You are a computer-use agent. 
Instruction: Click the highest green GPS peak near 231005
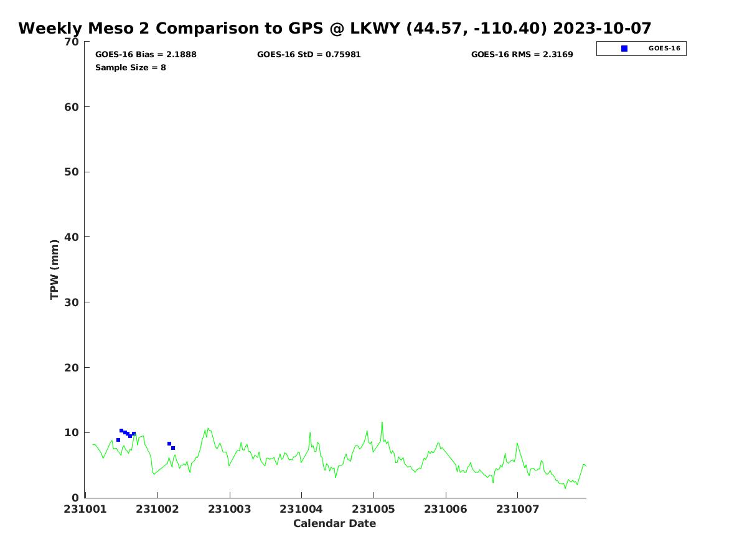[x=382, y=422]
